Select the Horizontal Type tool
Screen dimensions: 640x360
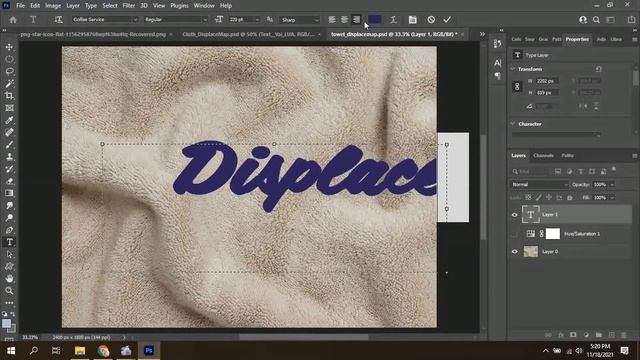pyautogui.click(x=9, y=242)
